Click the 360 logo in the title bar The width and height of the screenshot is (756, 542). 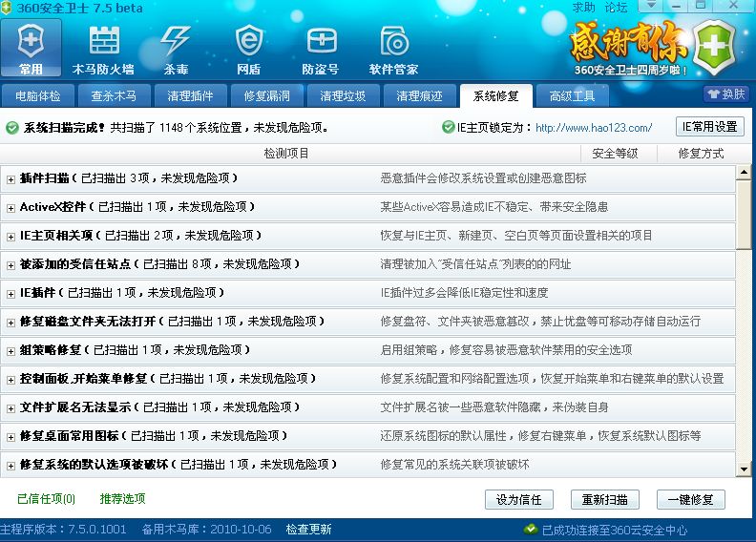pos(6,8)
